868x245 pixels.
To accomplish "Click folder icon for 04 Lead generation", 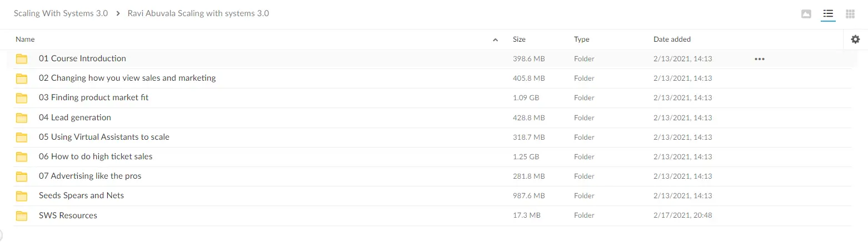I will point(22,117).
